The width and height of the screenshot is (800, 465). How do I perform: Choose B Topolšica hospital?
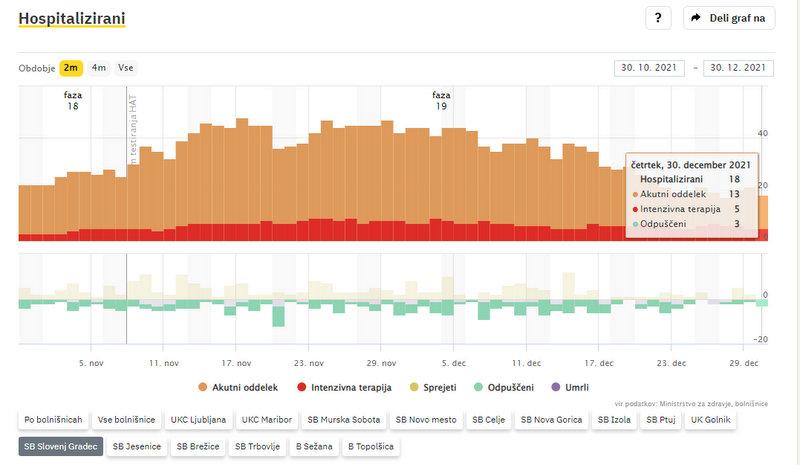tap(371, 446)
